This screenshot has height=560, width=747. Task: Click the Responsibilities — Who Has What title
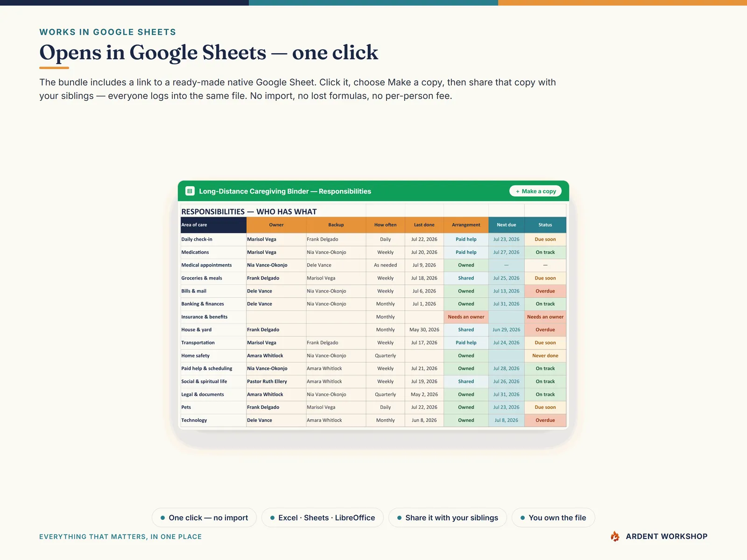point(249,212)
